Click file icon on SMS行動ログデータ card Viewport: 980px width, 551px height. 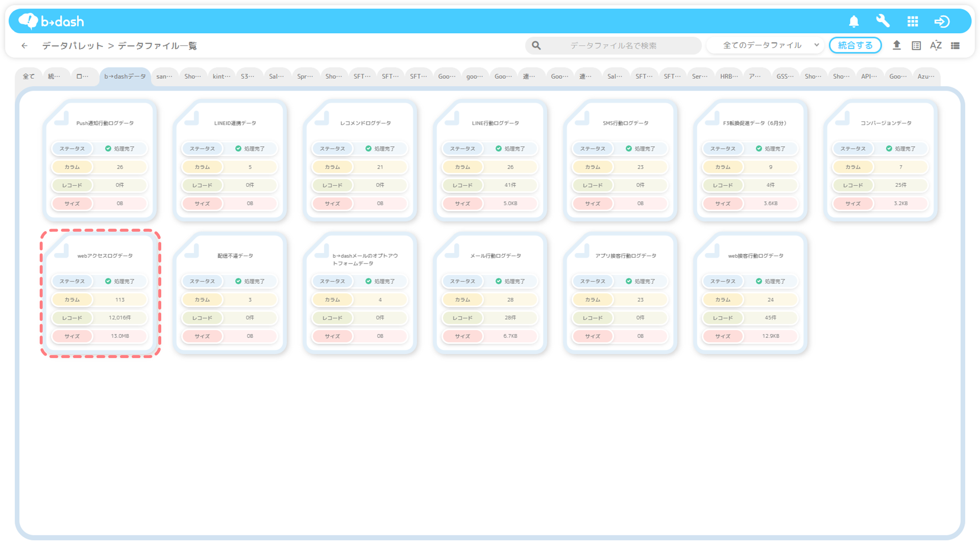pyautogui.click(x=582, y=118)
